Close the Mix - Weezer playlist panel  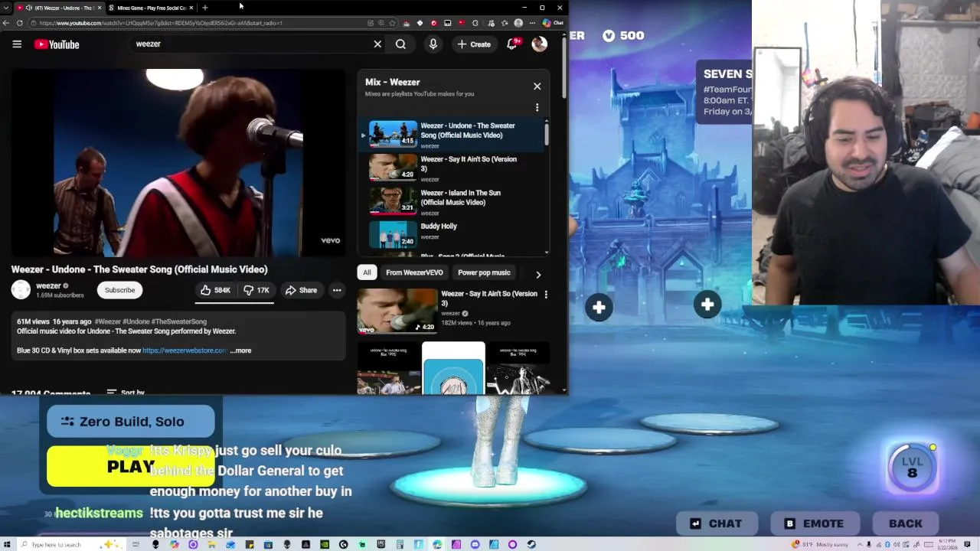point(537,86)
